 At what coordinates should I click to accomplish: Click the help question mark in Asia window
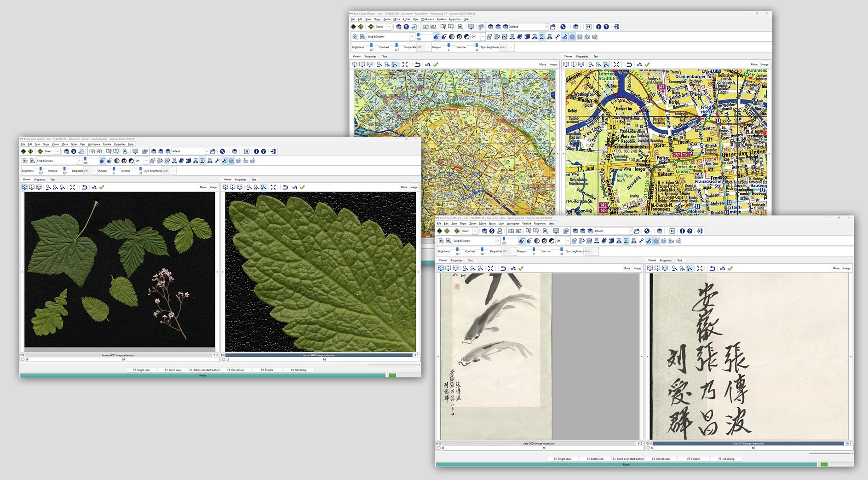(x=690, y=231)
